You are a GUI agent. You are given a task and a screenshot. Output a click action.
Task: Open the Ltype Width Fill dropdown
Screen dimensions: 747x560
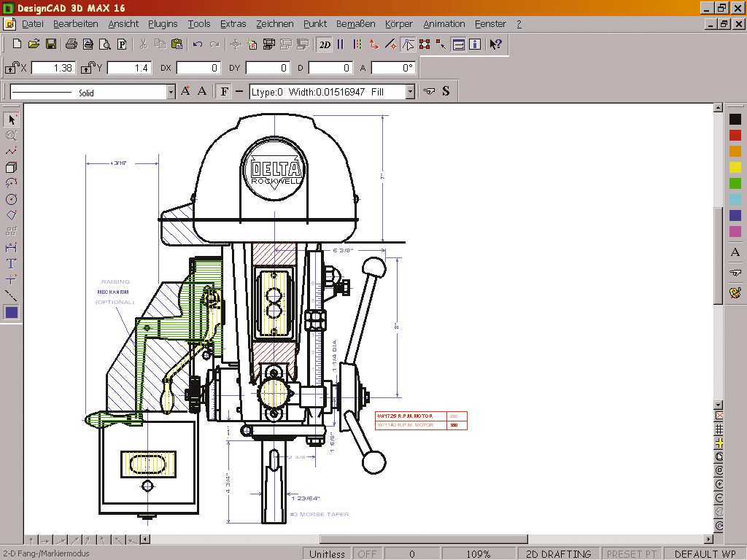[410, 91]
